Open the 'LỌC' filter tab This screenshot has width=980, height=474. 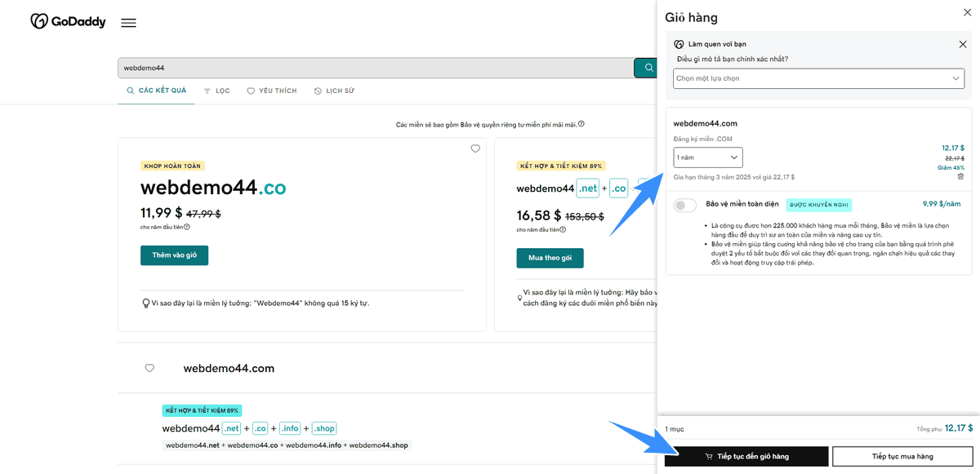pyautogui.click(x=216, y=91)
